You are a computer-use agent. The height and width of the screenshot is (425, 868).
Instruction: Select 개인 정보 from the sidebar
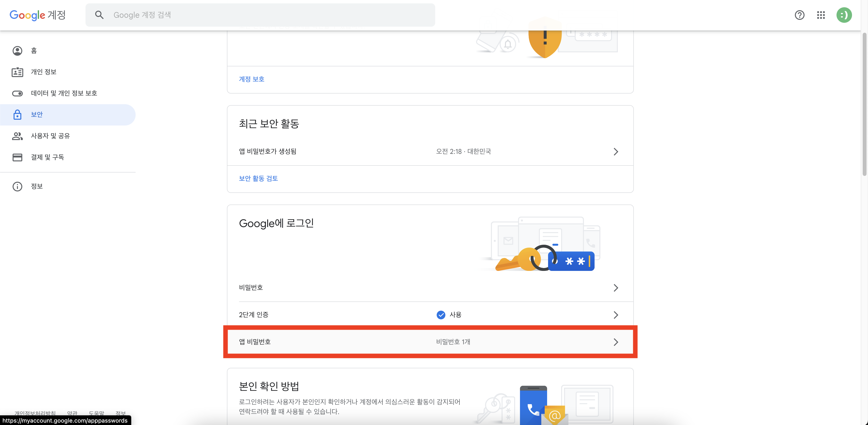pyautogui.click(x=43, y=72)
